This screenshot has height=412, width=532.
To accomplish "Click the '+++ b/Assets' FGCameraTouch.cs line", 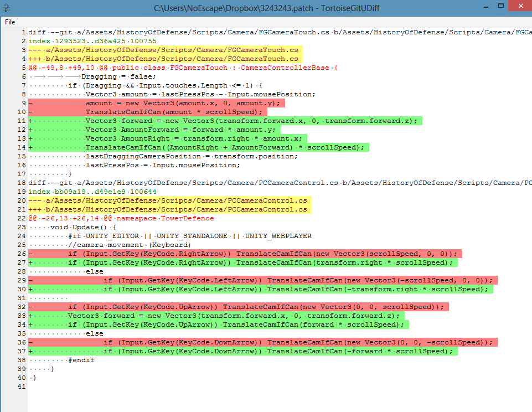I will (165, 59).
